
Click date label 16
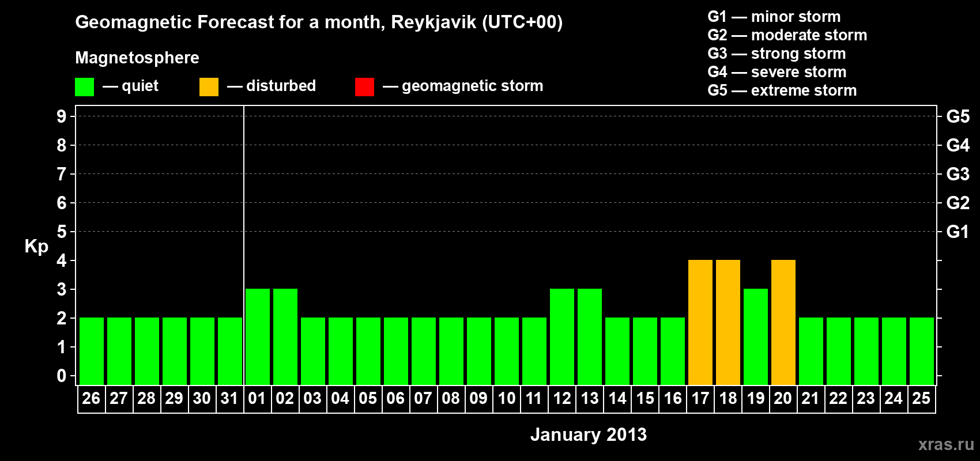tap(673, 398)
